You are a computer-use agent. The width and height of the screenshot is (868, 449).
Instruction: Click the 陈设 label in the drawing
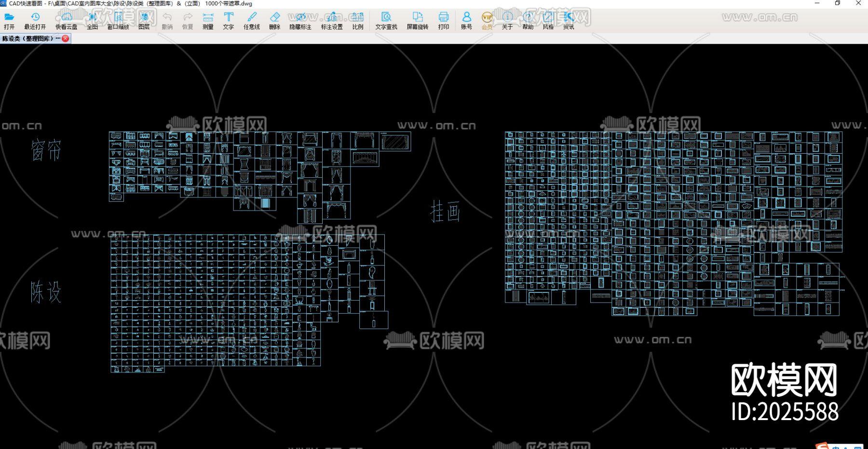tap(46, 292)
